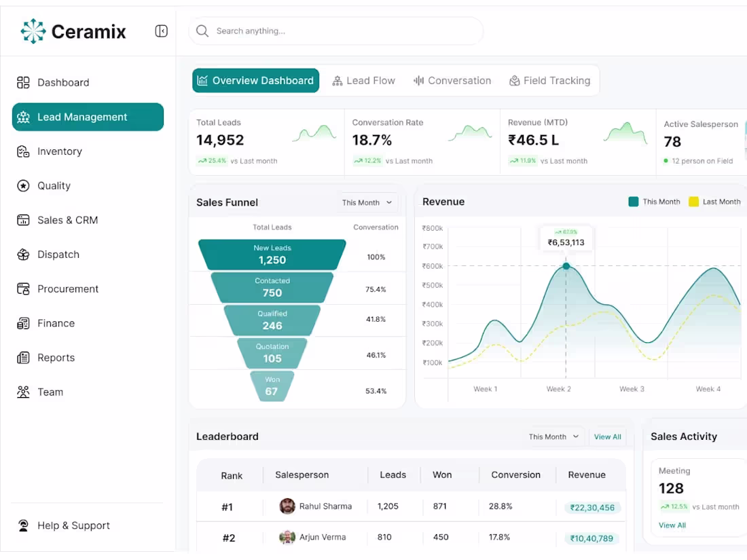Click the Conversation waveform icon
Viewport: 747px width, 560px height.
click(419, 81)
